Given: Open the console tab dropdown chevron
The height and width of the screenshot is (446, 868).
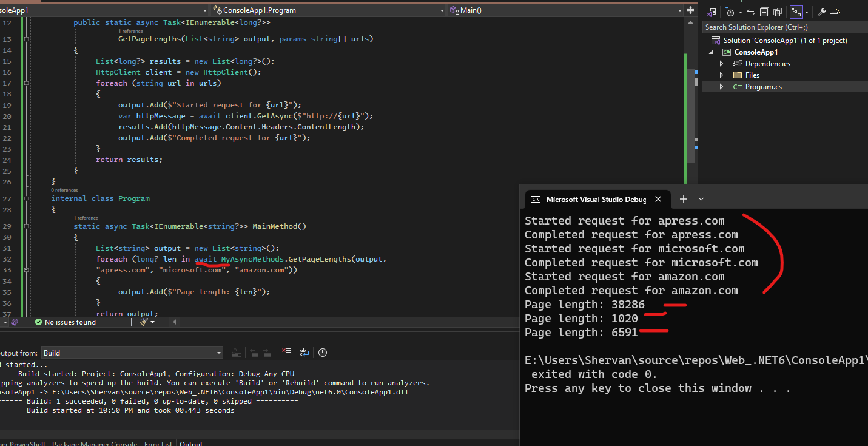Looking at the screenshot, I should coord(701,199).
